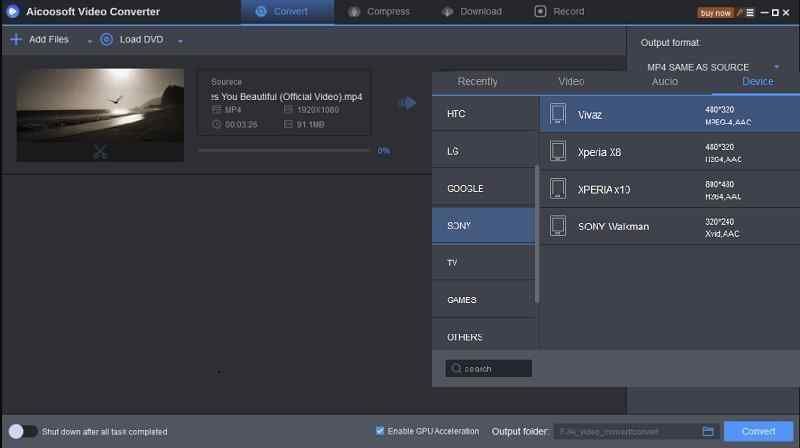Click the SONY Walkman device icon
The image size is (800, 448).
point(558,226)
